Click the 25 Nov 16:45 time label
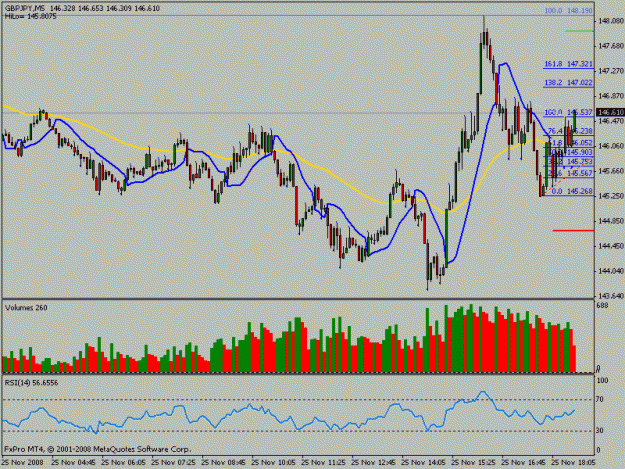The image size is (625, 469). pyautogui.click(x=523, y=463)
